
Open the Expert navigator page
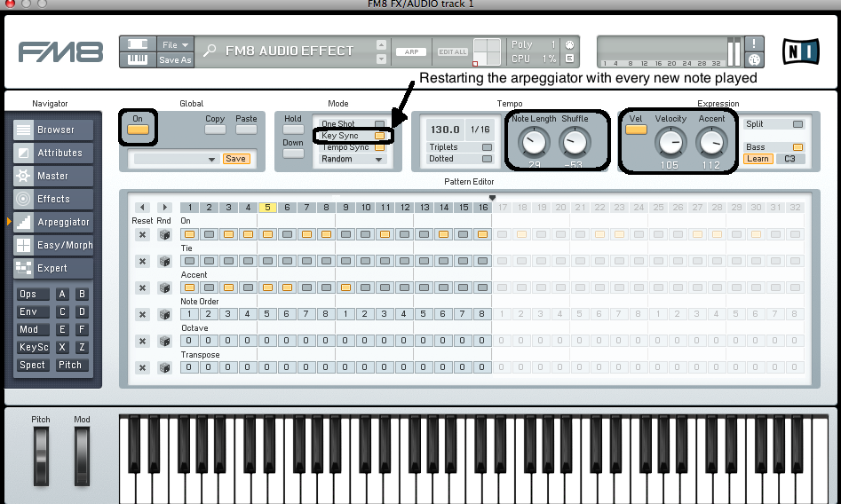53,268
